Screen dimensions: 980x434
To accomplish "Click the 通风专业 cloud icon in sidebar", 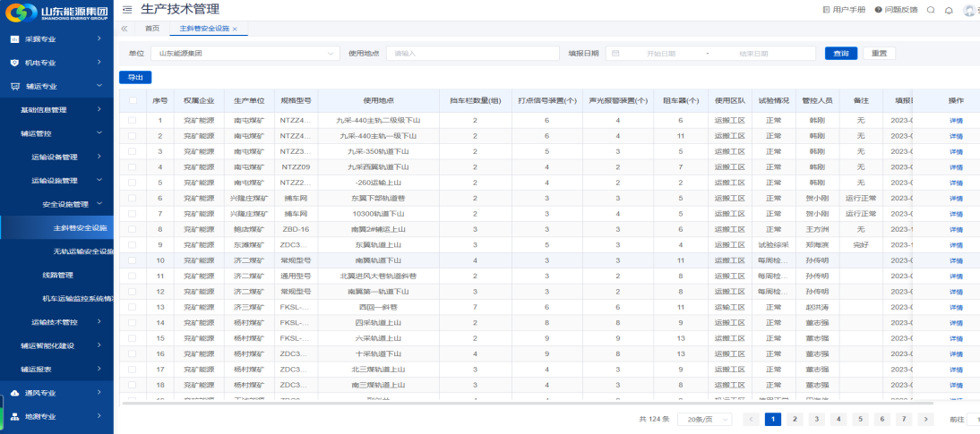I will click(x=14, y=393).
